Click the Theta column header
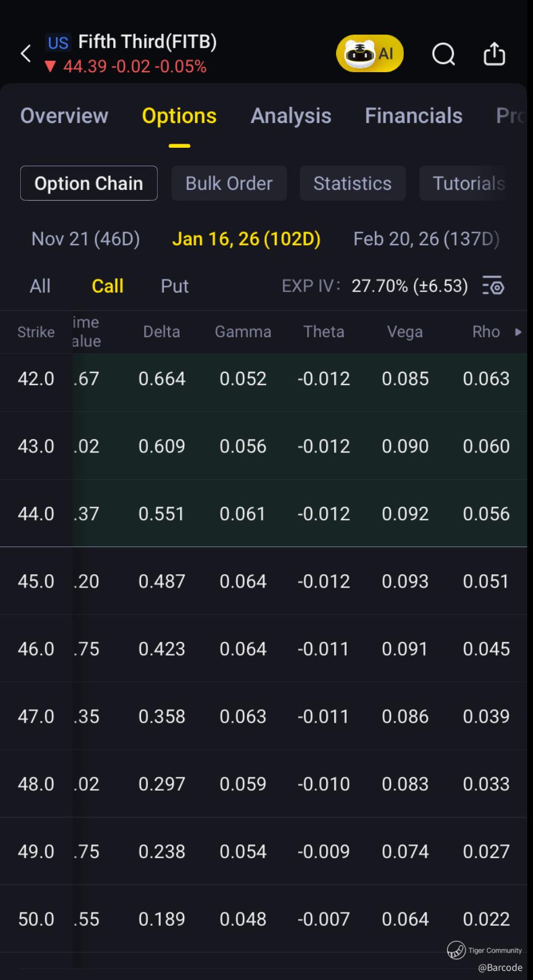 (x=324, y=332)
